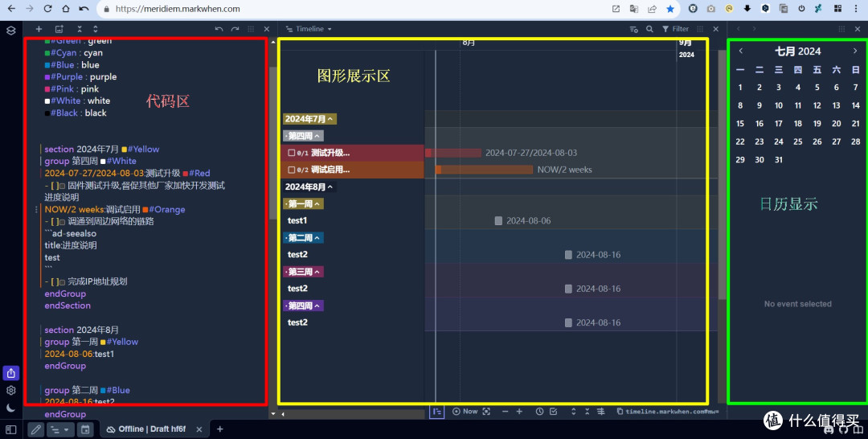This screenshot has width=868, height=439.
Task: Click the clock icon in timeline toolbar
Action: [540, 412]
